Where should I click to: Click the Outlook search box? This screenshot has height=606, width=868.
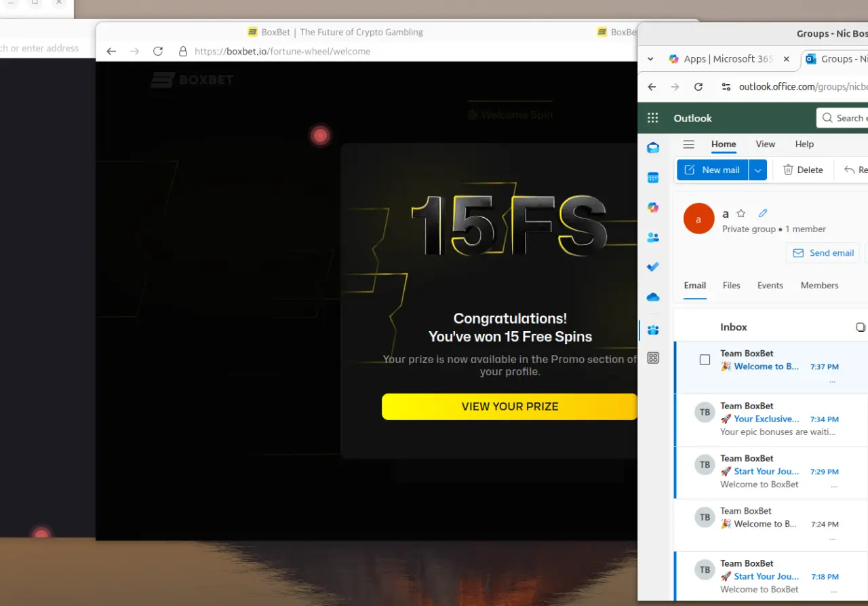point(842,118)
